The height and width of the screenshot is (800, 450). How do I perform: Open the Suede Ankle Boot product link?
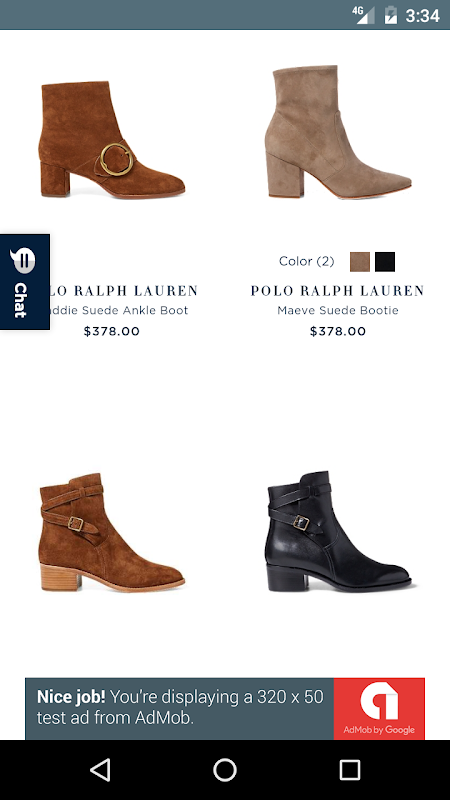tap(118, 310)
